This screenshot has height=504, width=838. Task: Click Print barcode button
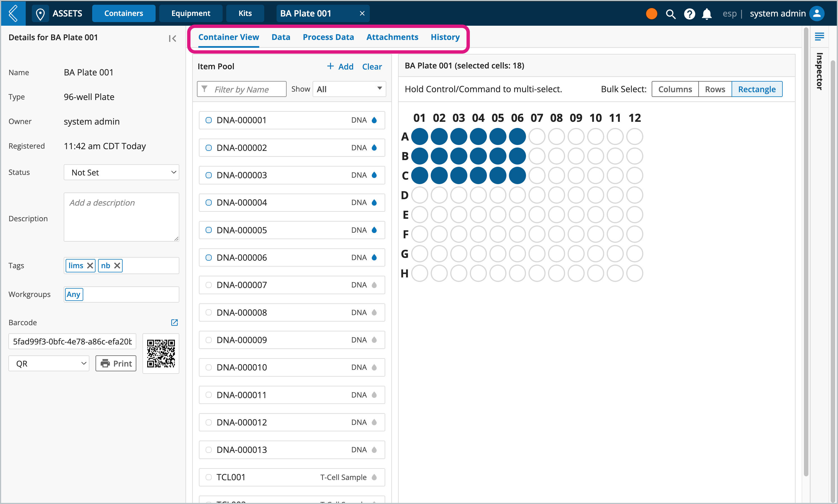116,363
